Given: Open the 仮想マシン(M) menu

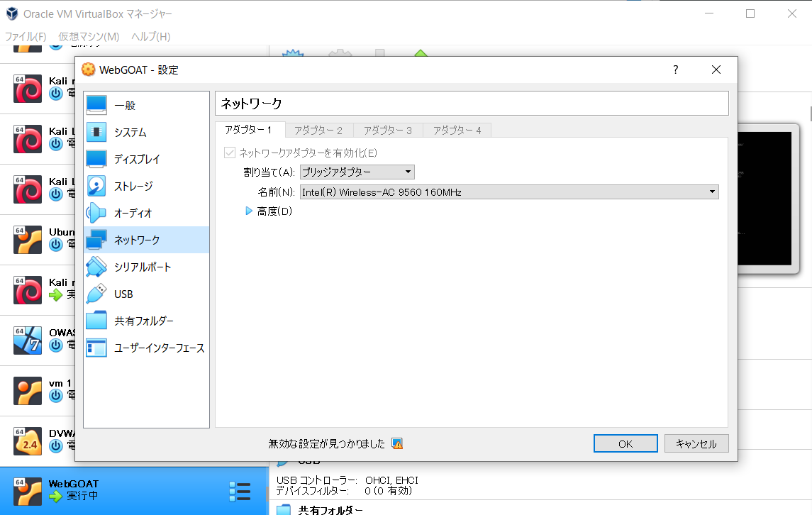Looking at the screenshot, I should tap(89, 36).
